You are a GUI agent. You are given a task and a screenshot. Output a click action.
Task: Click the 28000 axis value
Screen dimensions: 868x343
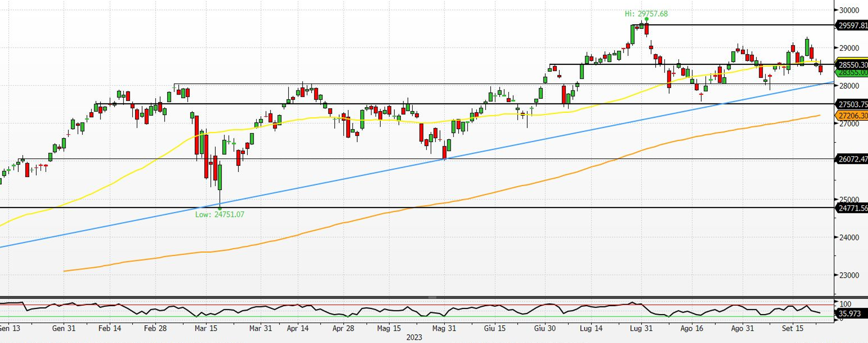point(849,86)
